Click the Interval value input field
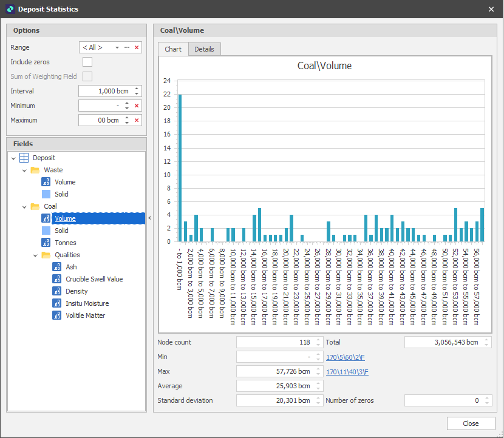The height and width of the screenshot is (438, 504). [x=104, y=91]
